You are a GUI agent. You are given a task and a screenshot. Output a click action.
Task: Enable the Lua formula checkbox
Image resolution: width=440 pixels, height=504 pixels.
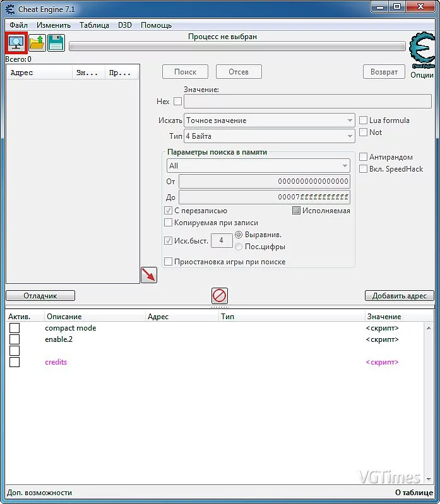[x=363, y=120]
